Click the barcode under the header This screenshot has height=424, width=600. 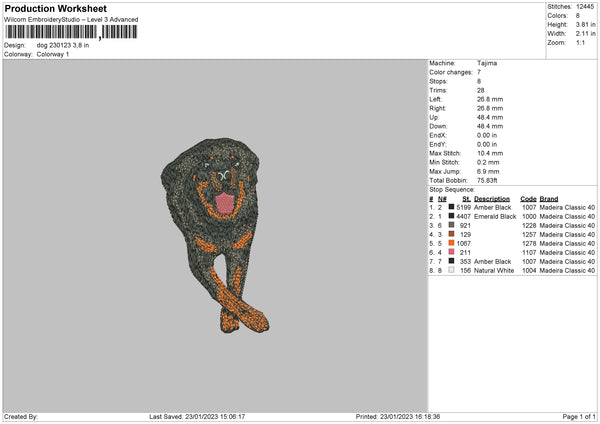(71, 32)
